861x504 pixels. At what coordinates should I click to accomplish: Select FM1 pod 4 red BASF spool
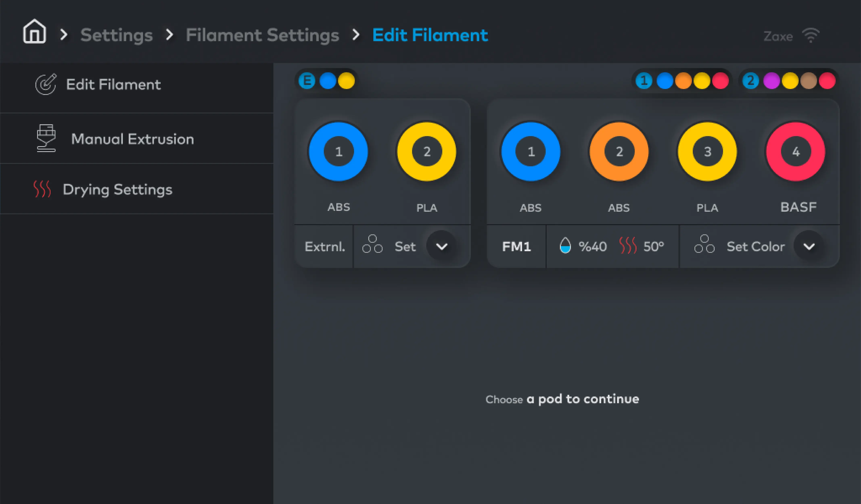(795, 152)
